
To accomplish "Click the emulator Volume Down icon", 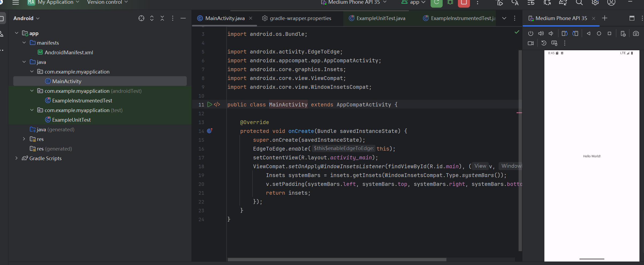I will (551, 34).
